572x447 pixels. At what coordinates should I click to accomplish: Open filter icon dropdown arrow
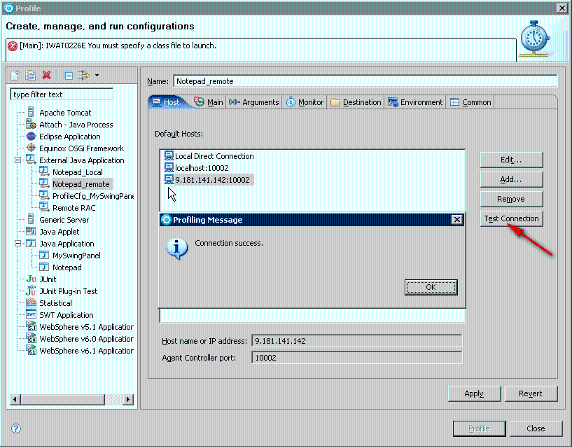click(97, 75)
